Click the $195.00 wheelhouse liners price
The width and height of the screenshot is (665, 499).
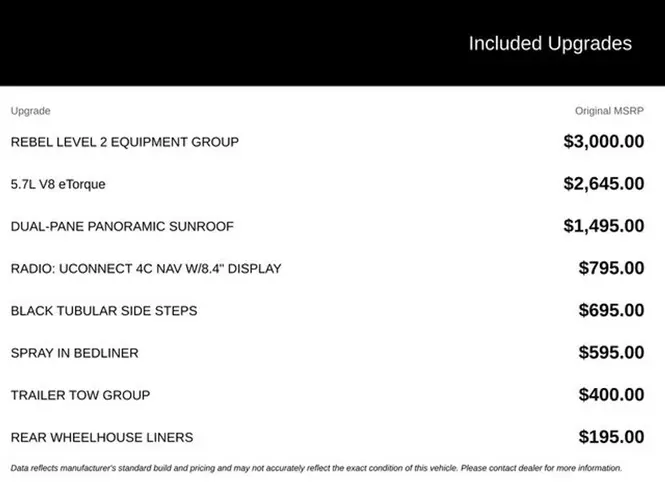[611, 437]
